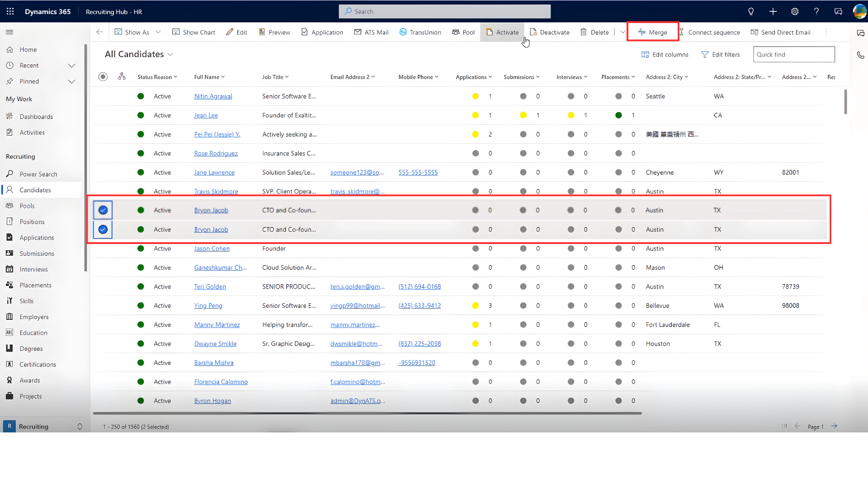The width and height of the screenshot is (868, 488).
Task: Click the hierarchy view column icon
Action: tap(122, 76)
